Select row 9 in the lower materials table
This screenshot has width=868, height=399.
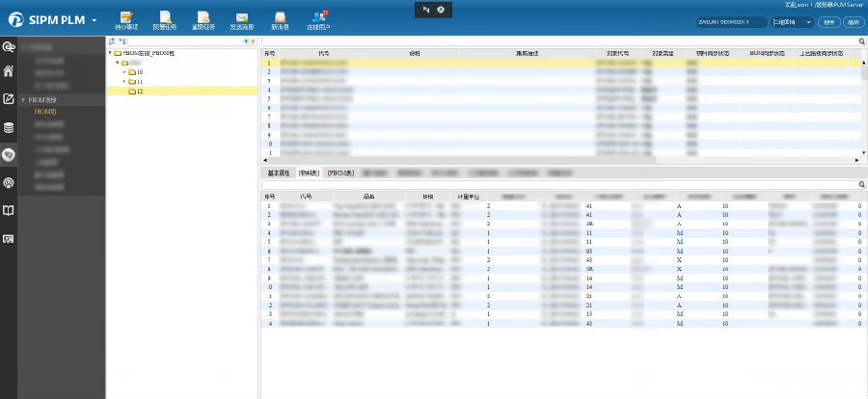click(562, 278)
